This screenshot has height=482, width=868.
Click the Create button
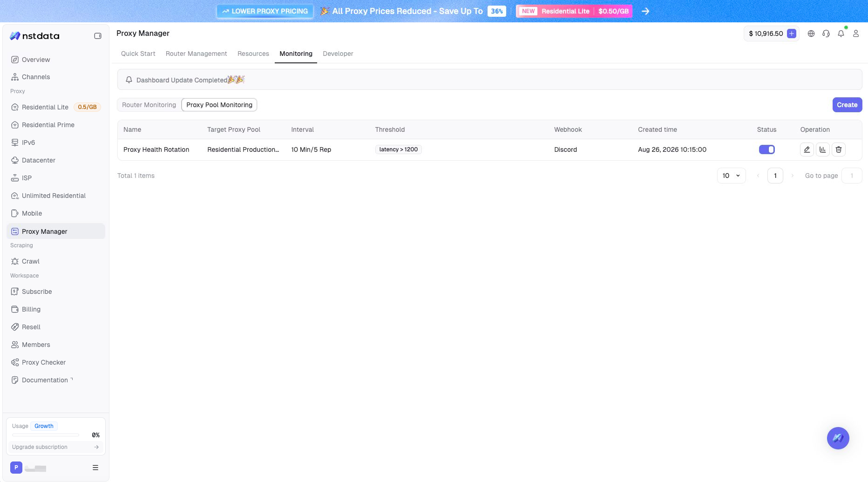pos(847,105)
